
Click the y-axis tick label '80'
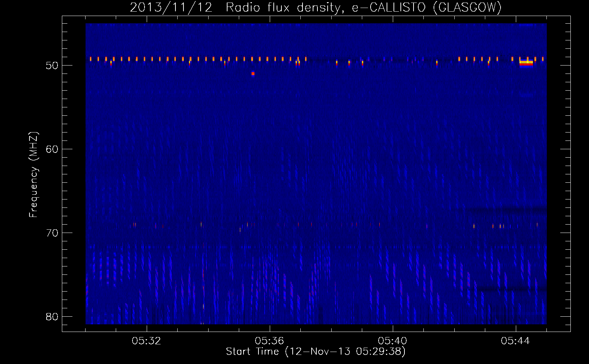pyautogui.click(x=52, y=317)
